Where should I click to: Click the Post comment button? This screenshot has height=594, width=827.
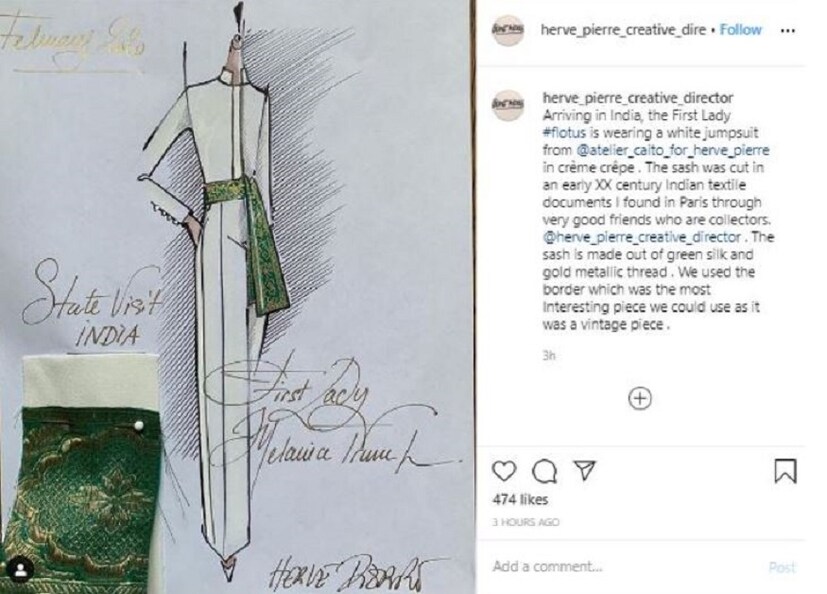pyautogui.click(x=782, y=567)
